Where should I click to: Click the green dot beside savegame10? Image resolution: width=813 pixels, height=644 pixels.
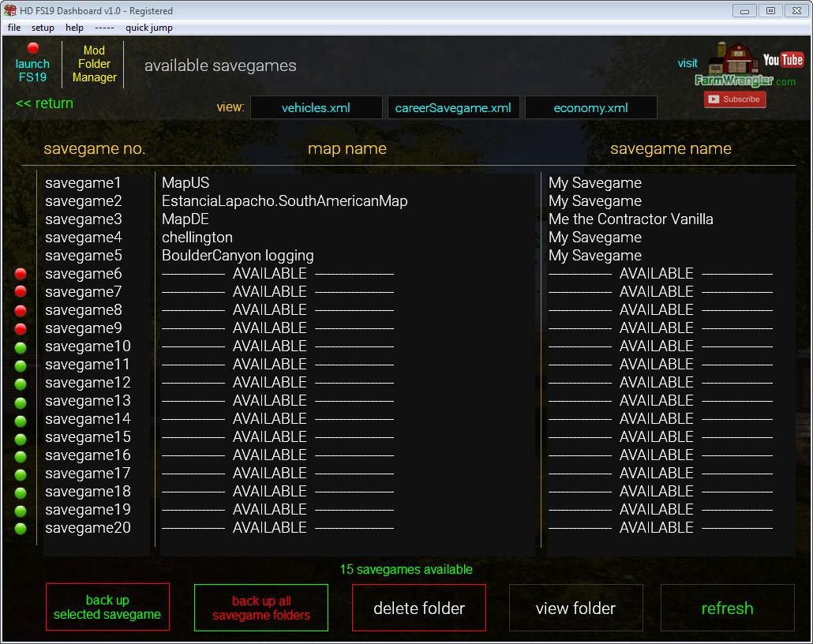point(21,347)
